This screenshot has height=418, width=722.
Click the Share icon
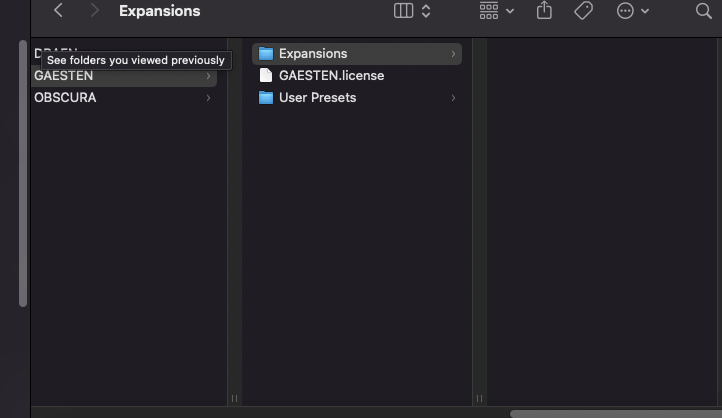coord(544,11)
